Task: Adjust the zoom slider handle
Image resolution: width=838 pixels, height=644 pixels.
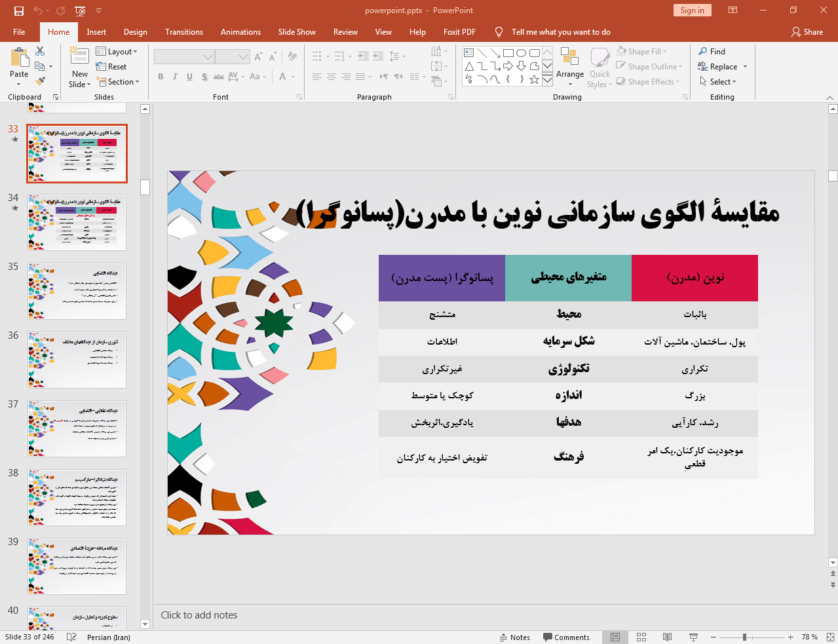Action: 744,637
